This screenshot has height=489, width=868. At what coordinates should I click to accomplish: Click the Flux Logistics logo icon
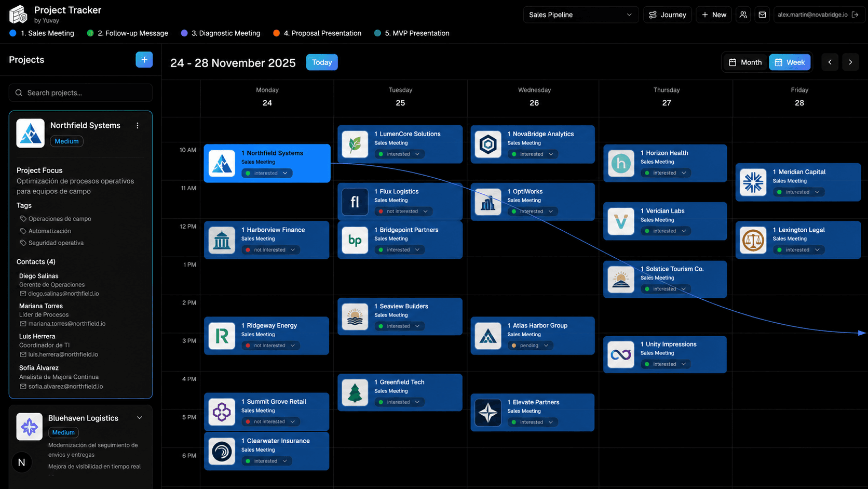click(x=355, y=202)
